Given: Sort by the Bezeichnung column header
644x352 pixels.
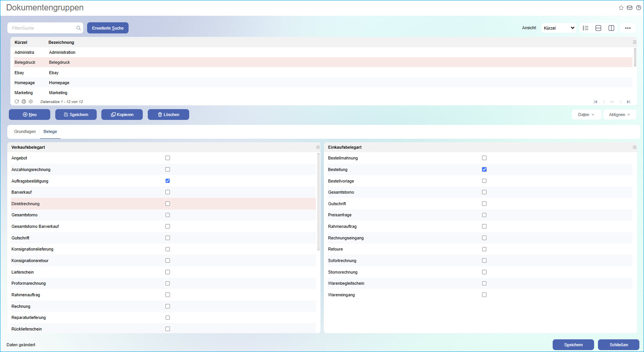Looking at the screenshot, I should click(x=61, y=42).
